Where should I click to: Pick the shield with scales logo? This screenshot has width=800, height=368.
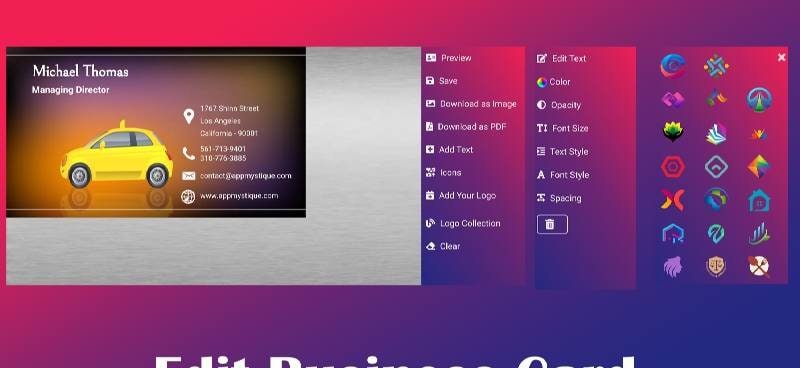tap(716, 267)
